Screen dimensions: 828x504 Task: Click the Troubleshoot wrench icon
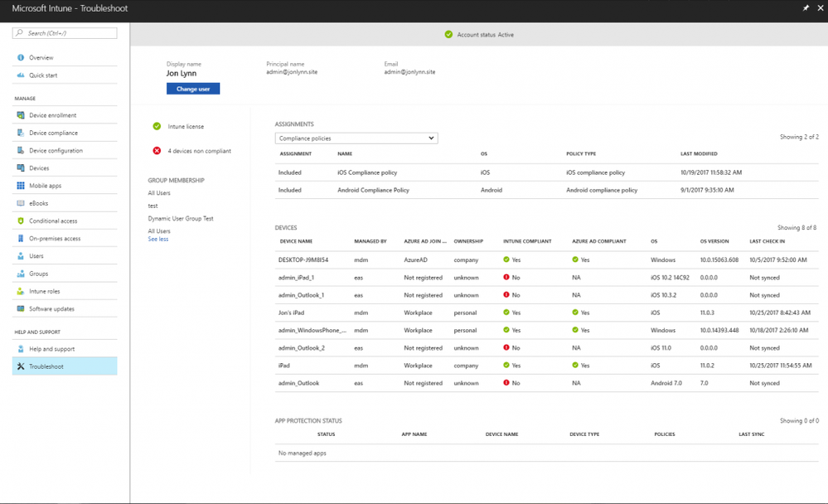(x=22, y=366)
